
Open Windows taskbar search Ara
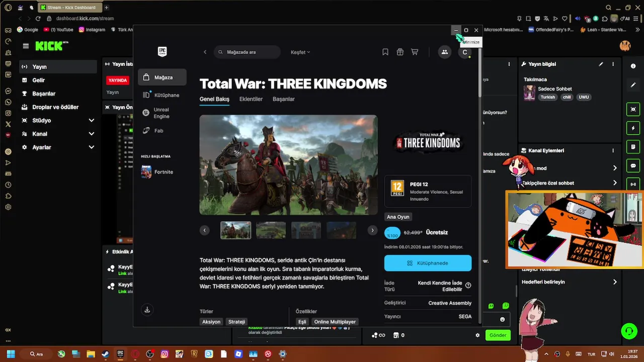coord(37,354)
